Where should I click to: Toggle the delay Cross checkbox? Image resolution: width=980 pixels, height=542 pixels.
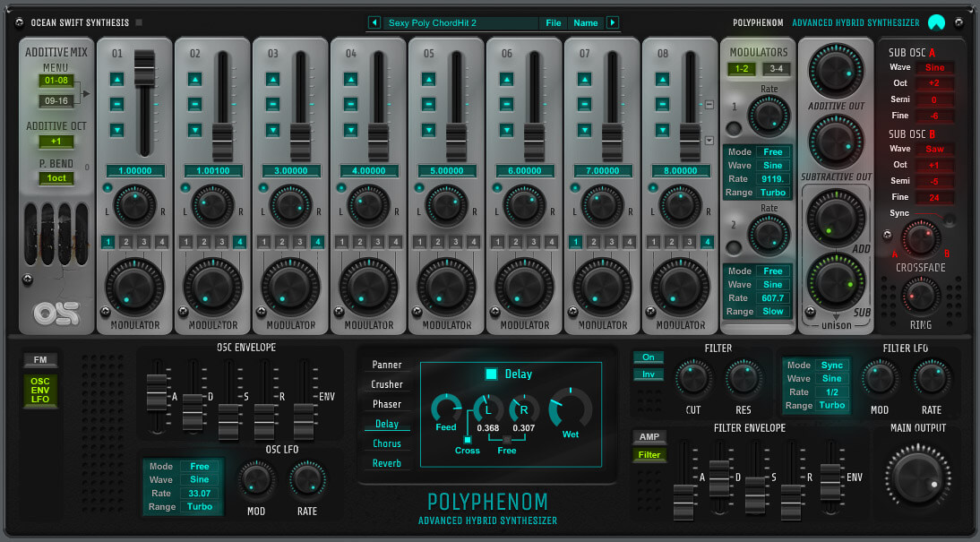pyautogui.click(x=468, y=440)
